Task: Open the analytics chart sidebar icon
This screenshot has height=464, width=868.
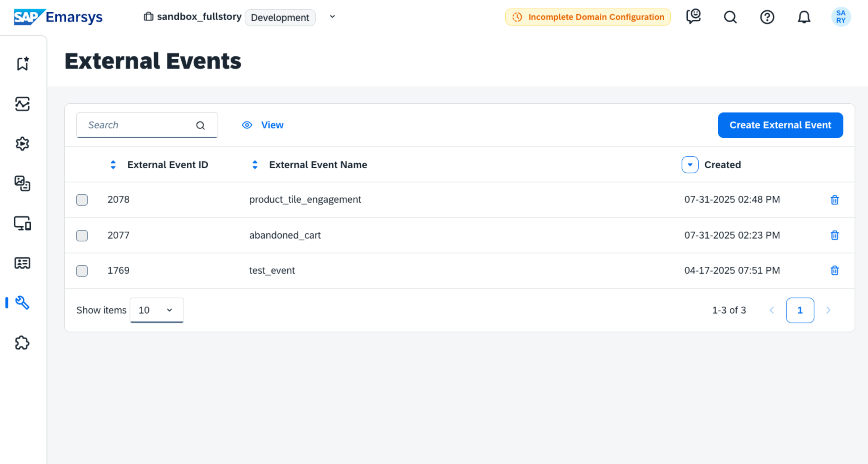Action: (22, 104)
